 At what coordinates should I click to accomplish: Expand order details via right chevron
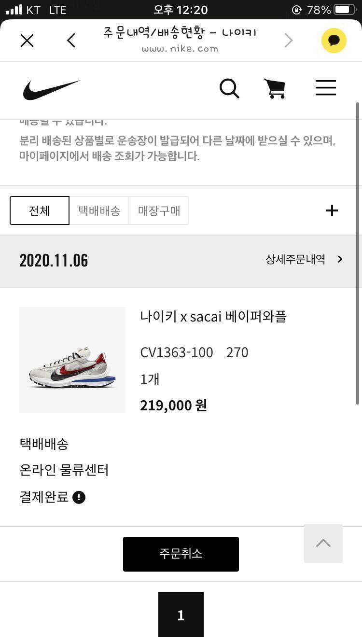point(340,259)
